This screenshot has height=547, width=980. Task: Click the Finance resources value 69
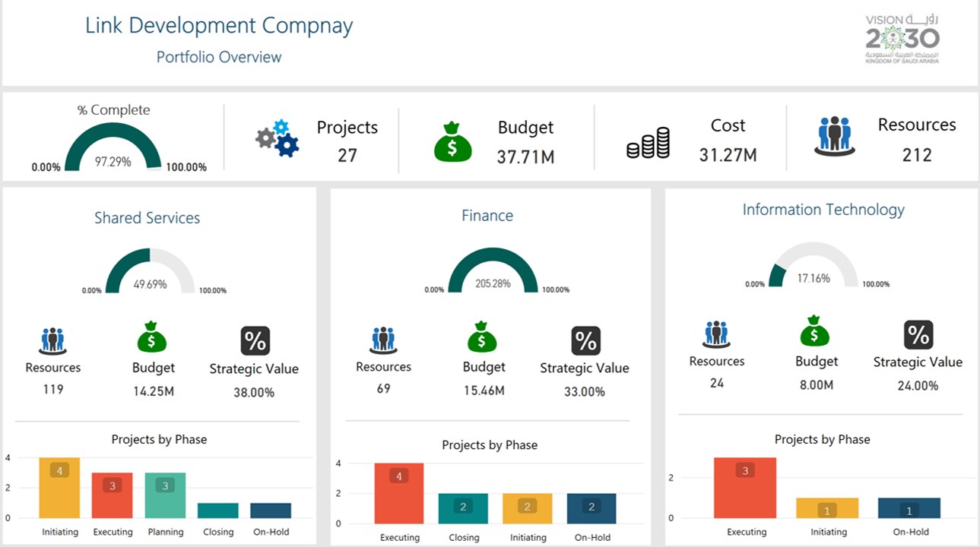383,389
